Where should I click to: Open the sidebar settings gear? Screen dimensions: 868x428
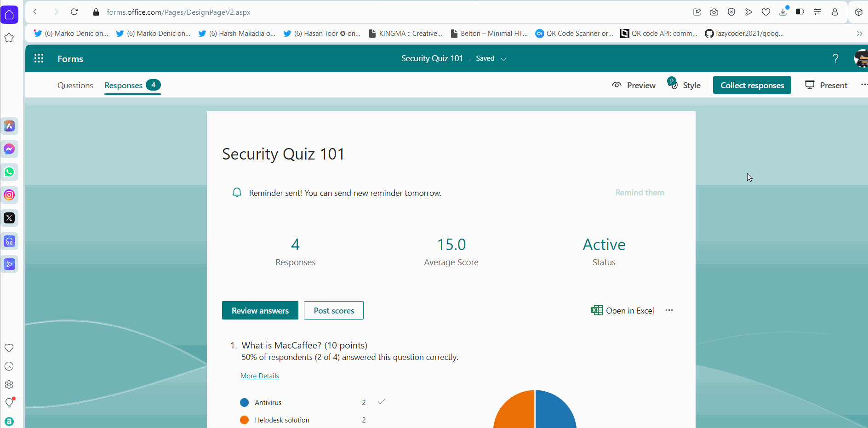[x=9, y=385]
